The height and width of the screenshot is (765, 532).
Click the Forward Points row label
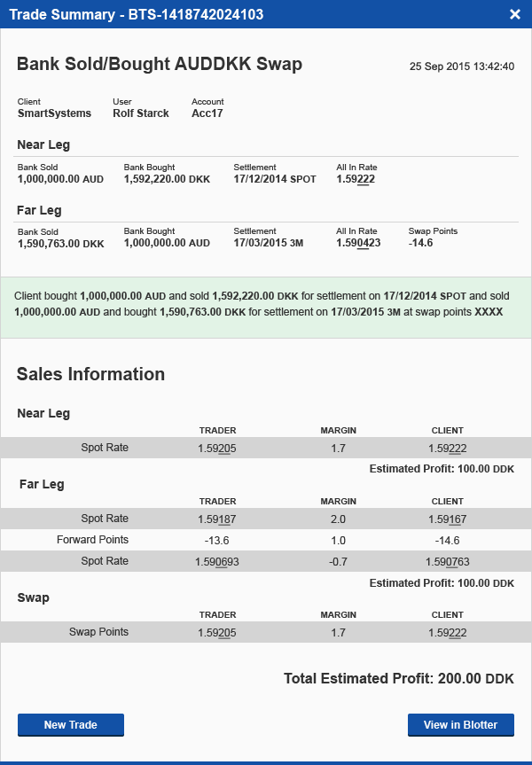pos(92,540)
